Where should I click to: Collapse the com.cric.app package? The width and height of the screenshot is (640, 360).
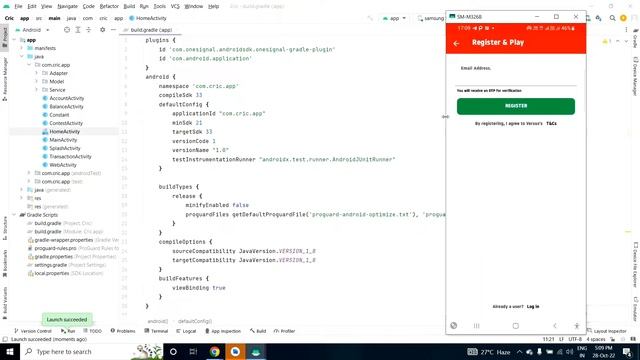click(x=29, y=65)
